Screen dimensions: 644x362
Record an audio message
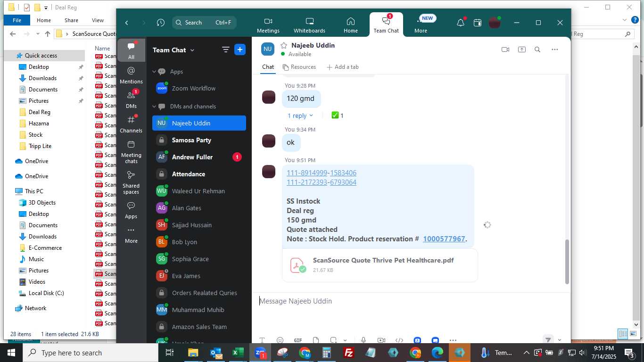point(363,340)
